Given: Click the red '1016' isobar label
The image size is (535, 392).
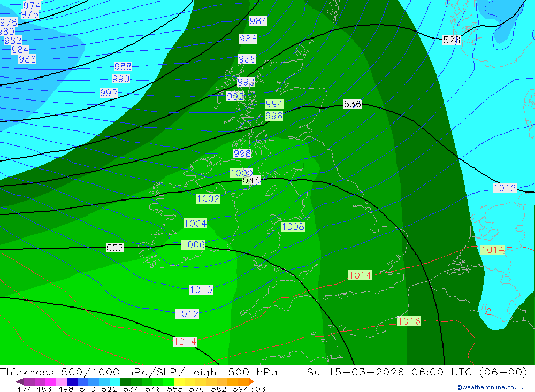Looking at the screenshot, I should tap(409, 321).
